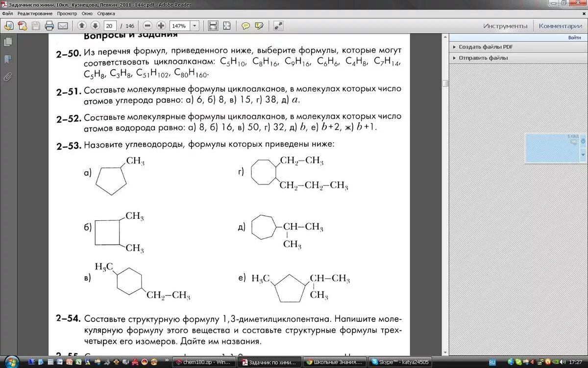
Task: Print the document using the printer icon
Action: (x=49, y=26)
